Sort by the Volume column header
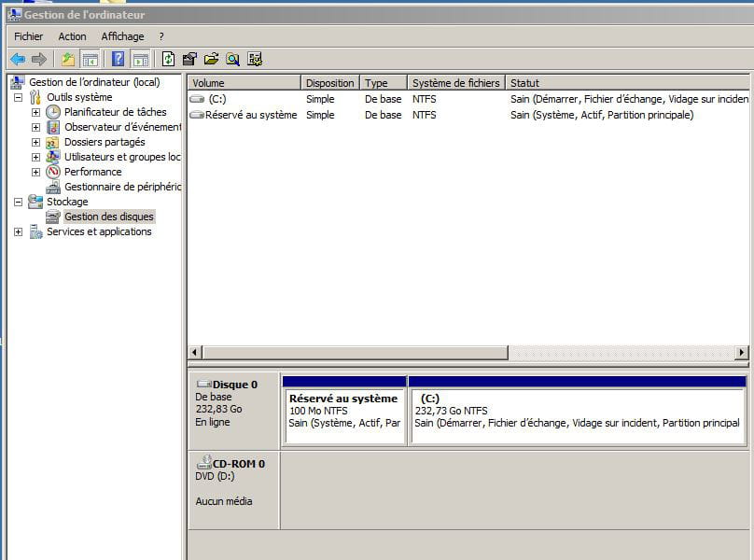This screenshot has height=560, width=754. click(244, 83)
